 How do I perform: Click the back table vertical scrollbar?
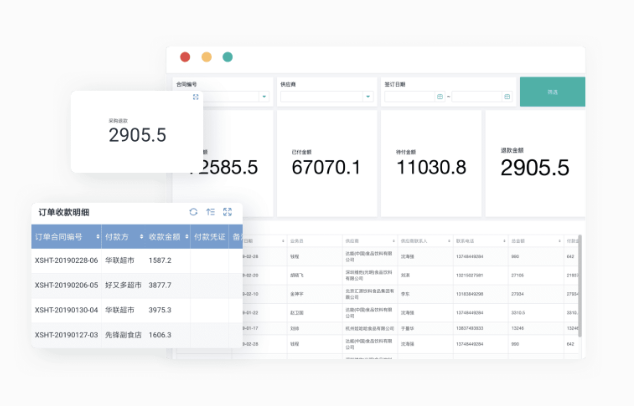click(580, 285)
